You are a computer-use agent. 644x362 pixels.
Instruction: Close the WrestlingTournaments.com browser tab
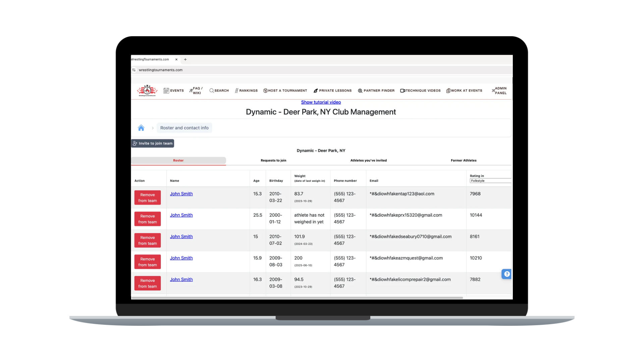tap(176, 59)
